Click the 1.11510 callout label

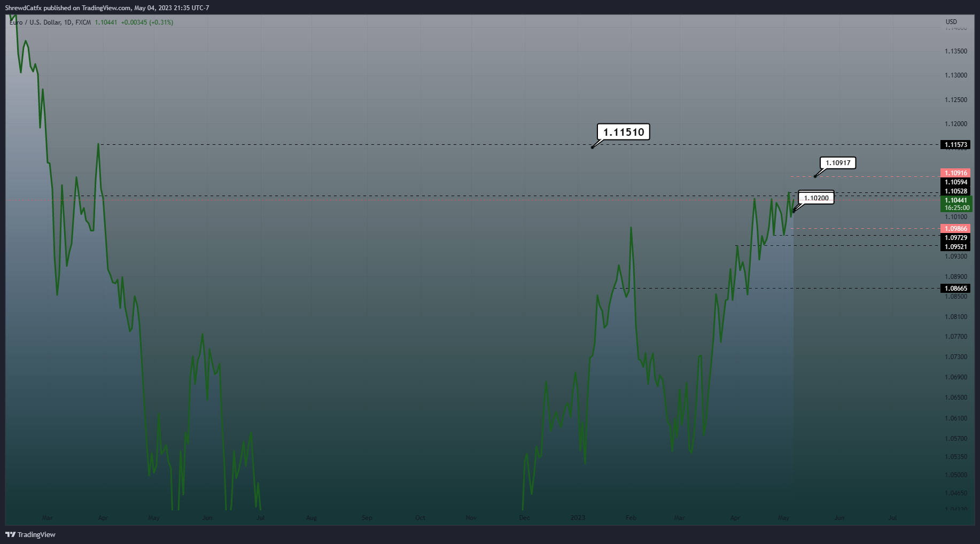623,132
